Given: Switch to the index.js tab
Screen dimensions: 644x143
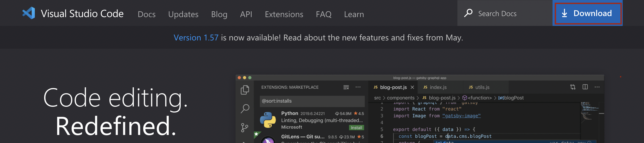Looking at the screenshot, I should pos(440,87).
